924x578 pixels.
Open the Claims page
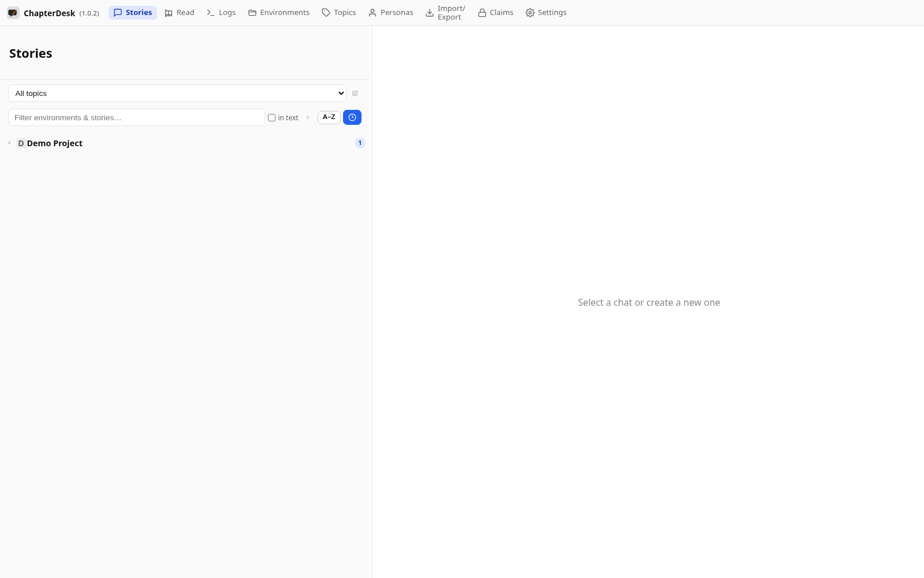495,13
